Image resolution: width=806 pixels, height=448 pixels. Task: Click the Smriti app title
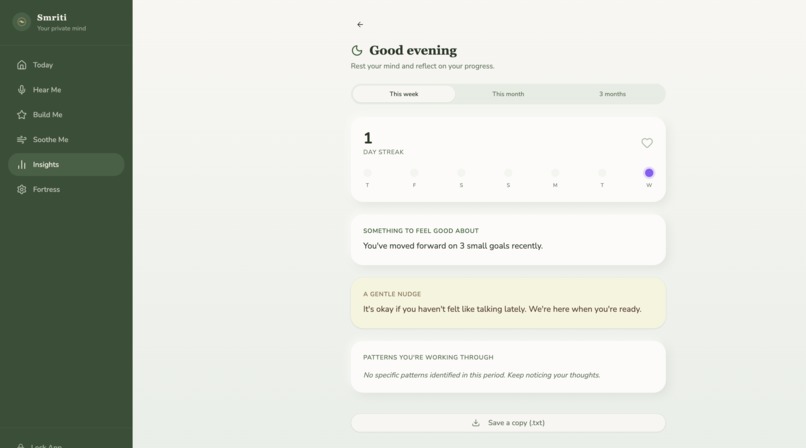click(51, 17)
